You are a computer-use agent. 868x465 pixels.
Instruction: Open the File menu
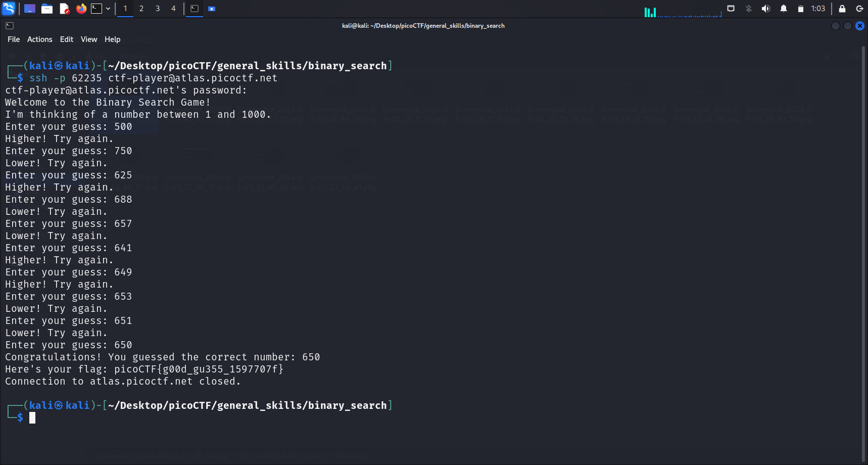(x=14, y=39)
